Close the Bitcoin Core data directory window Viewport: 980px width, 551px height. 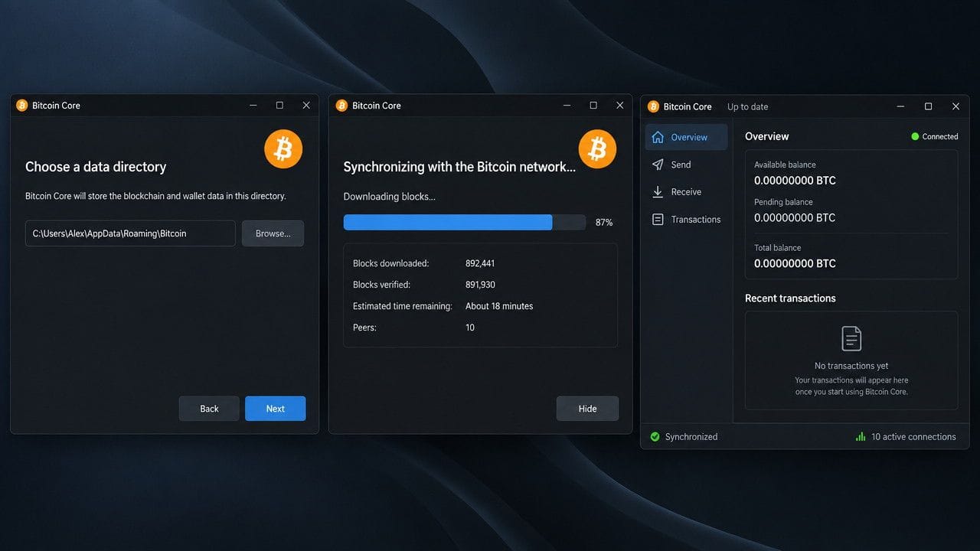coord(306,106)
